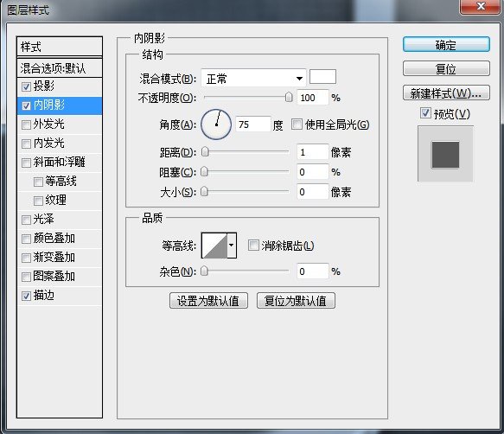Click the 距离 distance slider handle
504x434 pixels.
coord(205,152)
